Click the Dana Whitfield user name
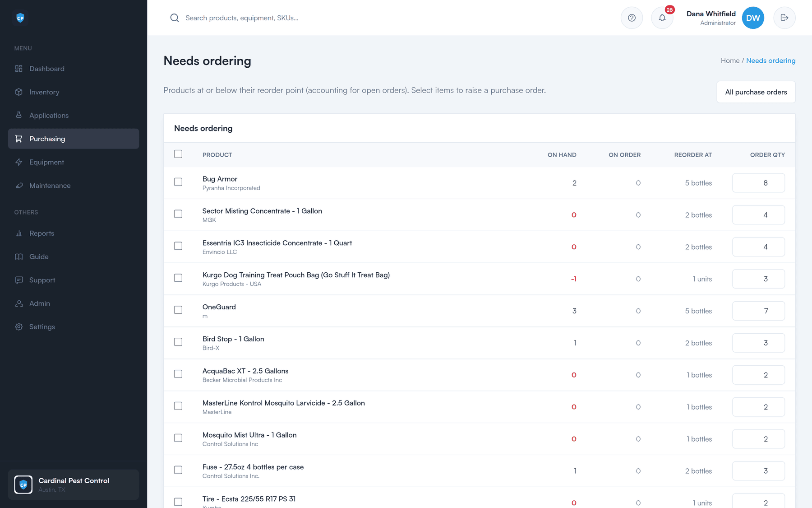 point(711,14)
